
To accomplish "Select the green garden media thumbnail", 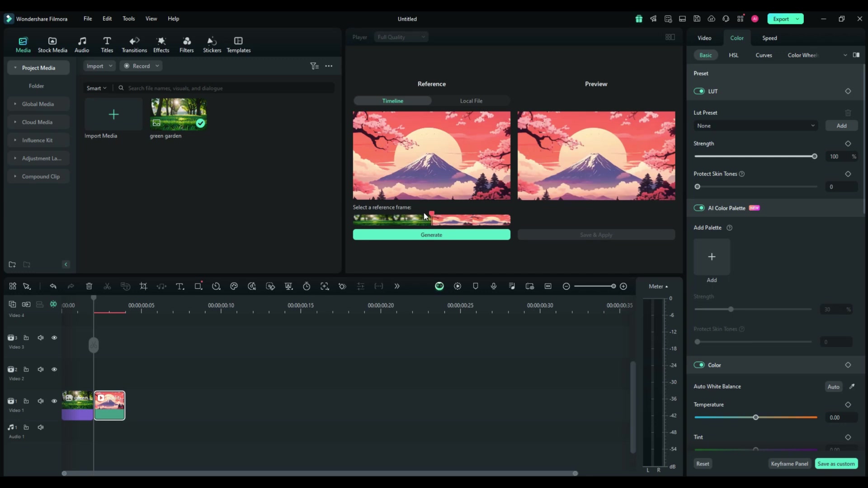I will [178, 114].
